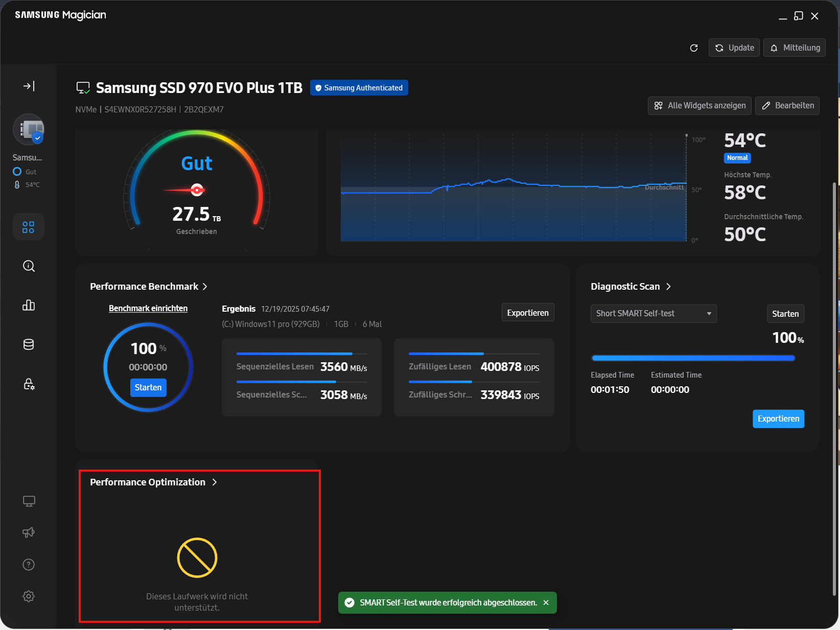Click the Benchmark einrichten link

148,309
